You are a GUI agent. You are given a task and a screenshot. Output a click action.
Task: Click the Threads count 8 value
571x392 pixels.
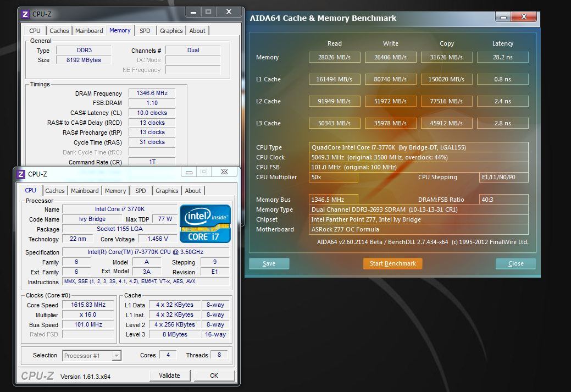click(x=219, y=355)
